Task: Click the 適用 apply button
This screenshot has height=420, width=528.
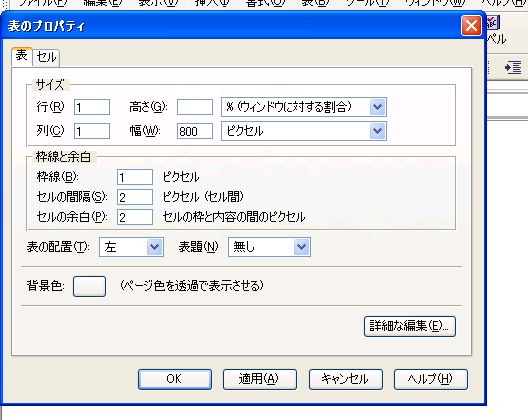Action: [260, 379]
